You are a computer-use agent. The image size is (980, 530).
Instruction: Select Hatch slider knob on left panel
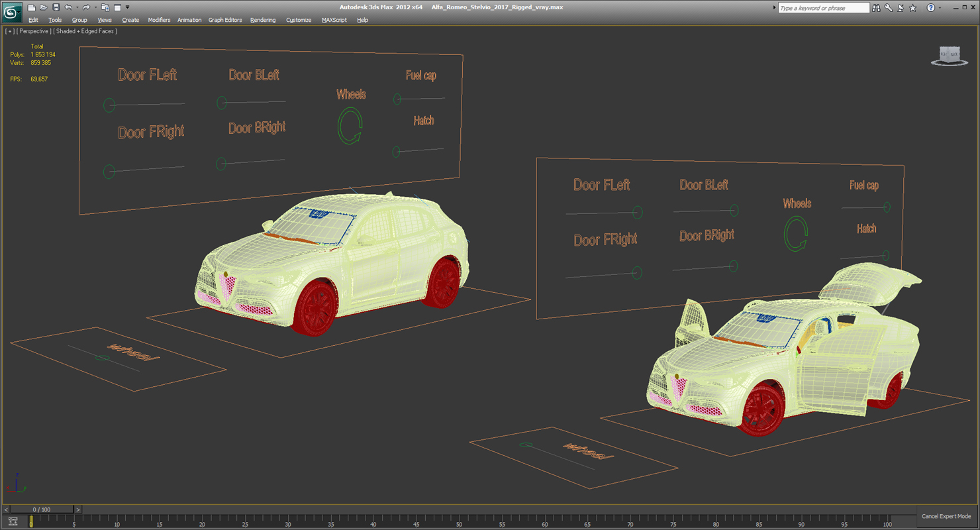click(x=396, y=152)
